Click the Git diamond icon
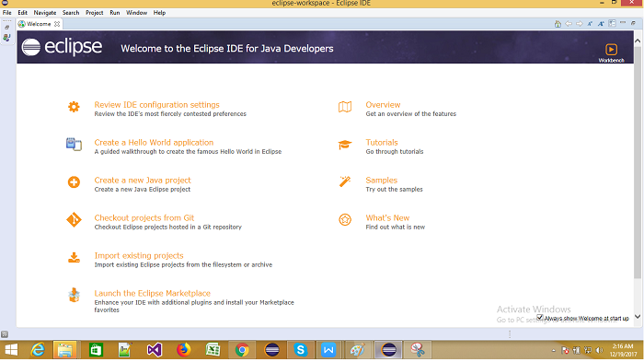644x362 pixels. coord(74,219)
